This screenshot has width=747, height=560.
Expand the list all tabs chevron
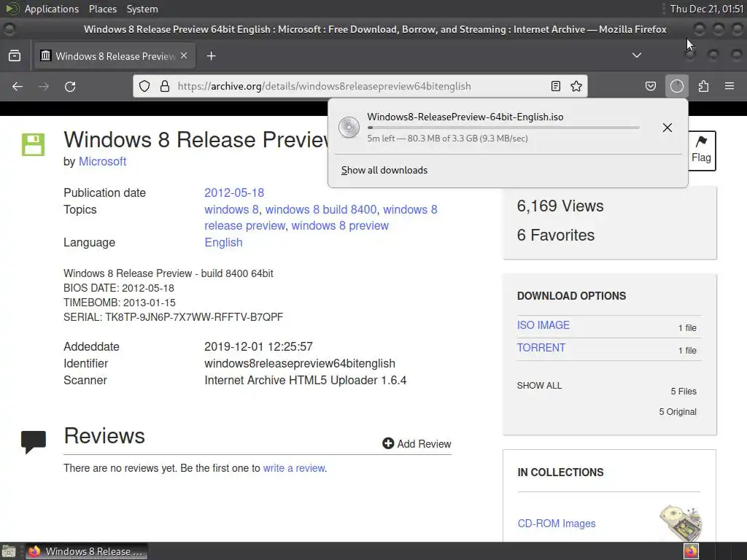pyautogui.click(x=636, y=55)
